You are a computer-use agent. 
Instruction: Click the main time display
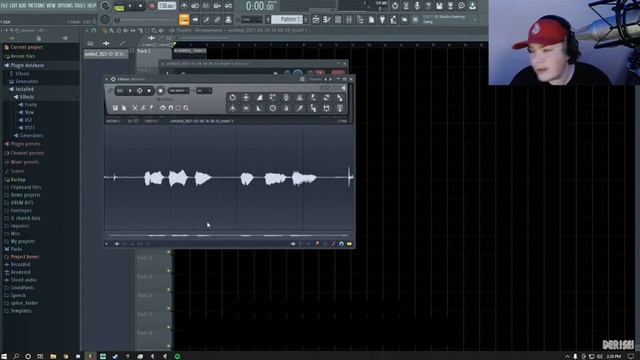260,6
